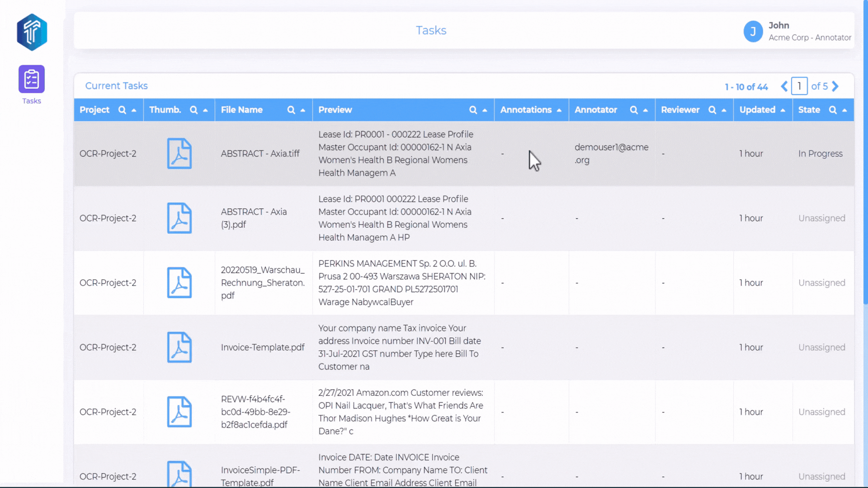The image size is (868, 488).
Task: Sort by Reviewer column arrow
Action: pyautogui.click(x=724, y=110)
